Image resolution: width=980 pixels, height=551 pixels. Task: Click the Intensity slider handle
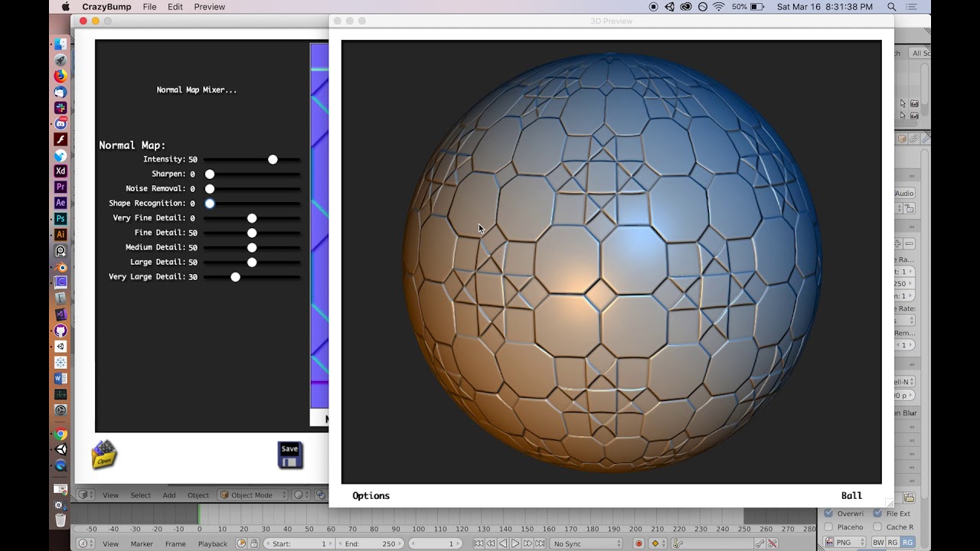[273, 159]
